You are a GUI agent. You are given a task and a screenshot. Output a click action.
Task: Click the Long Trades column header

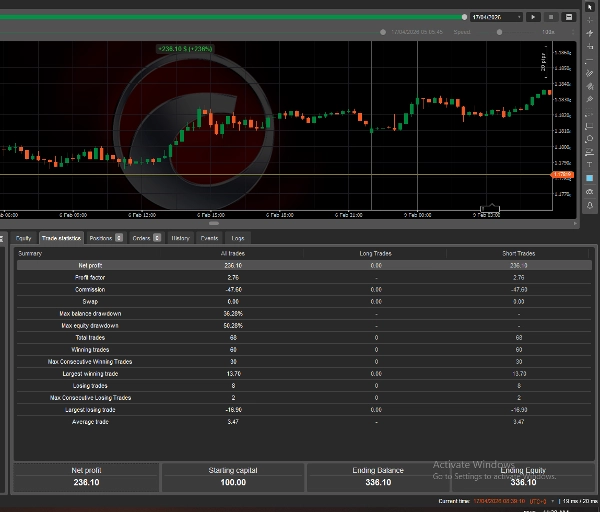pos(375,253)
